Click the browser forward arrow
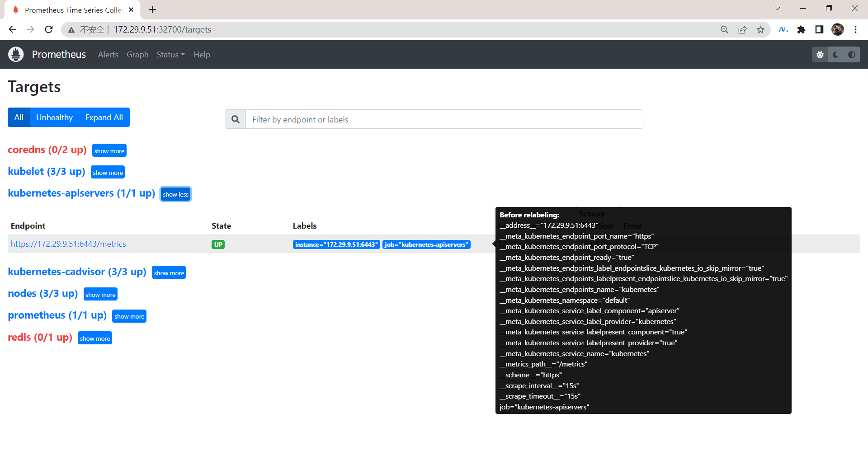The height and width of the screenshot is (465, 868). coord(30,29)
